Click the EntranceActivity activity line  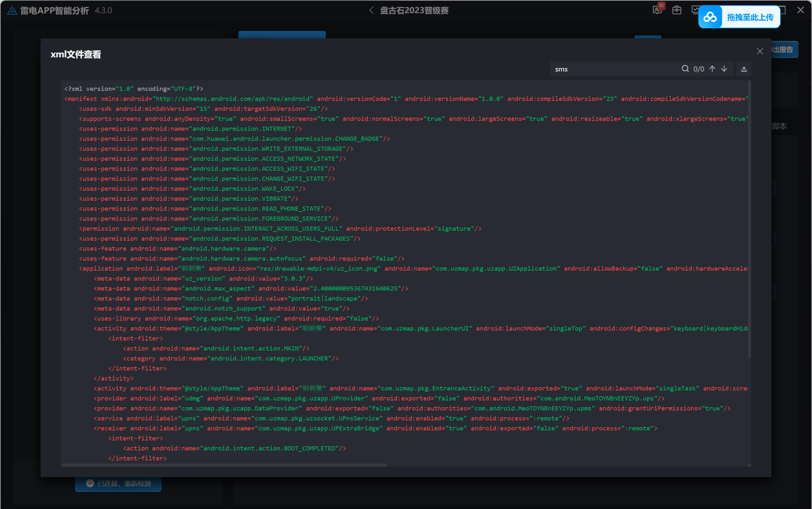pyautogui.click(x=420, y=388)
